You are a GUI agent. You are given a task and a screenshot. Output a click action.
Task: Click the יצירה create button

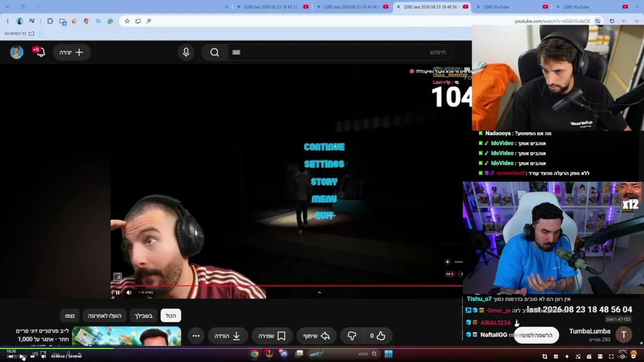click(71, 52)
